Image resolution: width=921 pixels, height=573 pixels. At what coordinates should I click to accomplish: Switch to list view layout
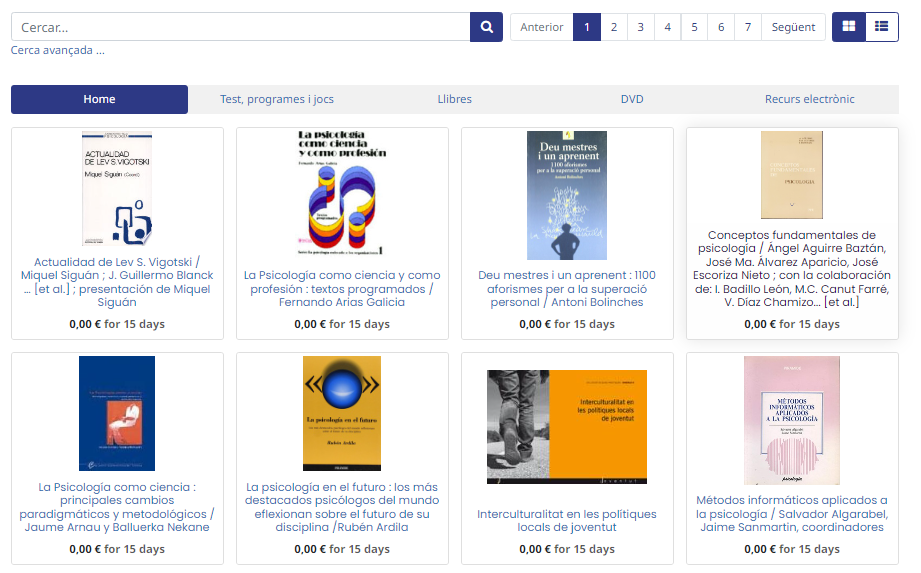(881, 27)
